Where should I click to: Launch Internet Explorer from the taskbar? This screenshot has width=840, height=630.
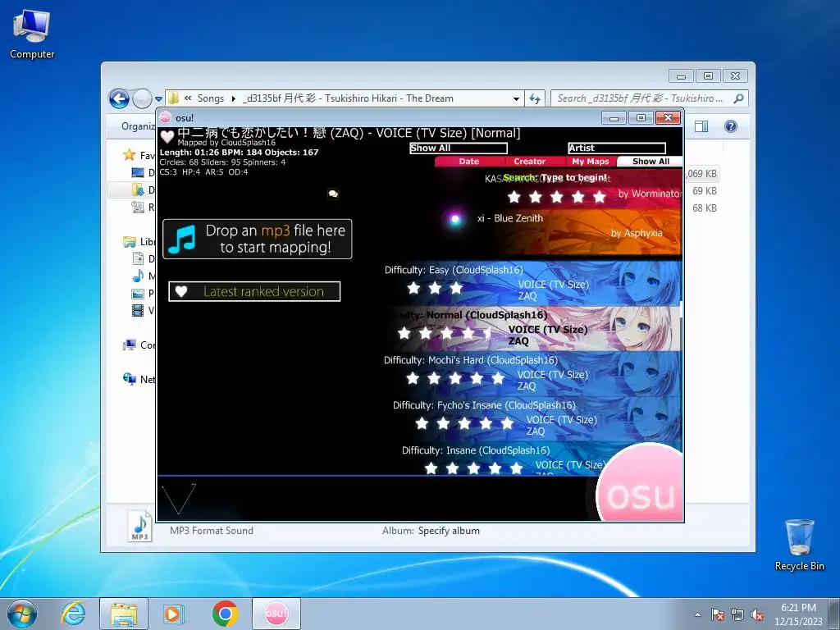[x=73, y=614]
